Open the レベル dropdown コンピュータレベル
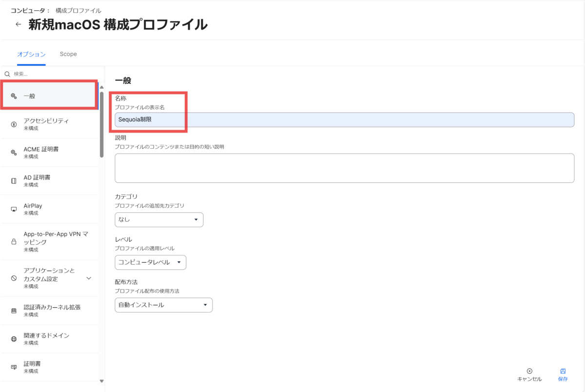This screenshot has width=585, height=392. pyautogui.click(x=150, y=262)
